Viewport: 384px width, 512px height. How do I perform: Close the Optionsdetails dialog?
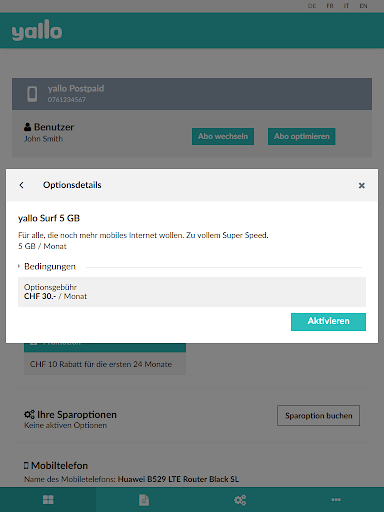[x=362, y=185]
